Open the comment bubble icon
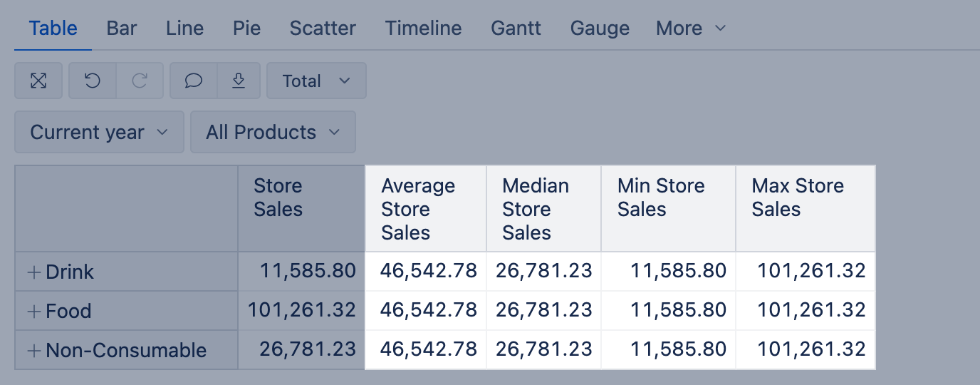The width and height of the screenshot is (980, 385). click(193, 81)
